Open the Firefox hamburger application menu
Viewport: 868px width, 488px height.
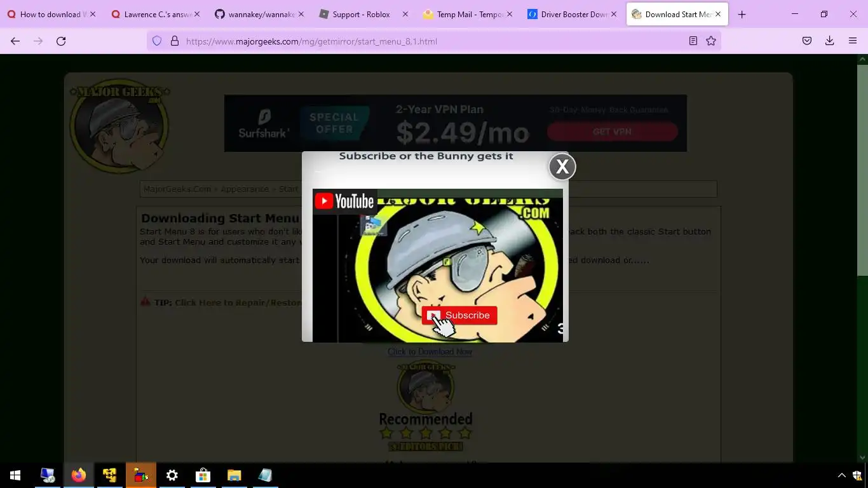(x=853, y=41)
